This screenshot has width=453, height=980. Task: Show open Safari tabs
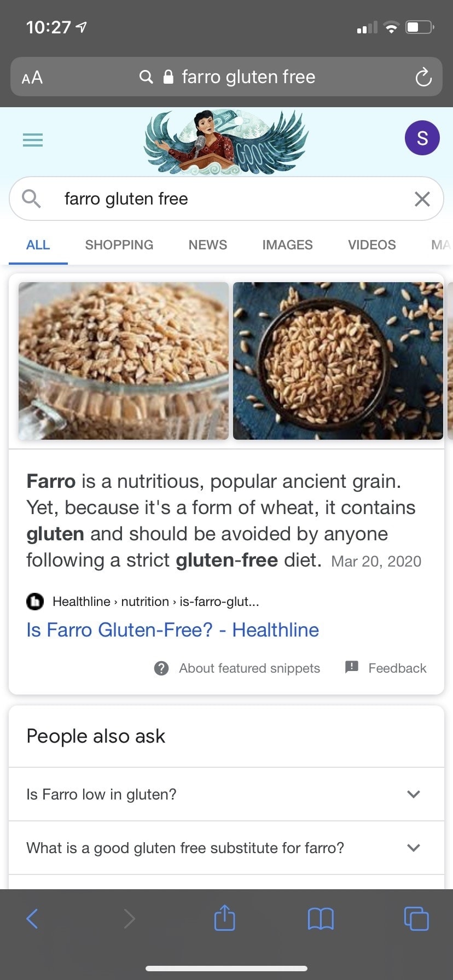416,918
